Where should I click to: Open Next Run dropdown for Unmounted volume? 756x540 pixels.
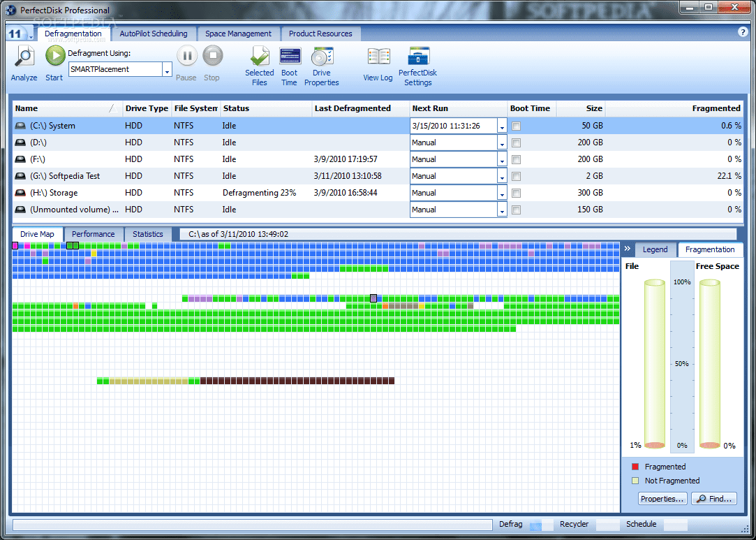point(502,210)
